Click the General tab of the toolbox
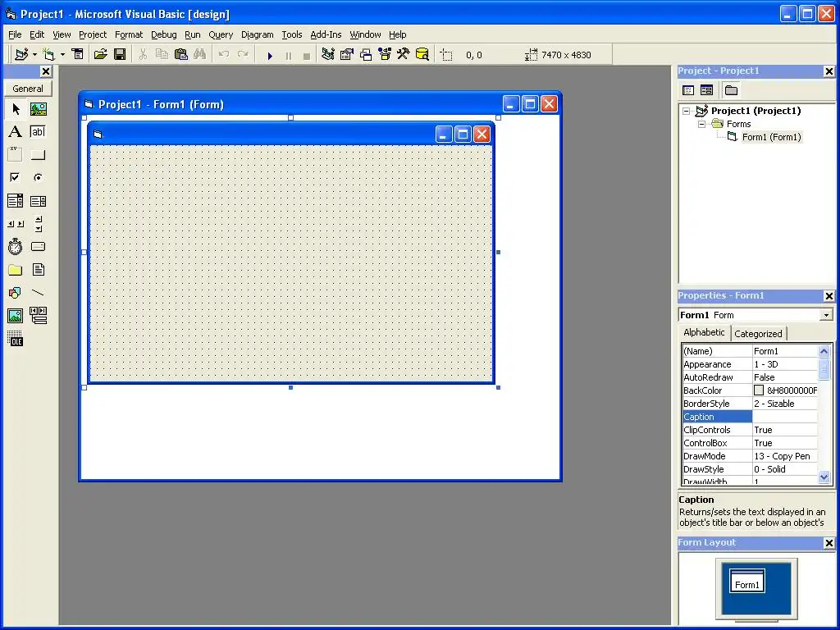Screen dimensions: 840x630 coord(28,89)
